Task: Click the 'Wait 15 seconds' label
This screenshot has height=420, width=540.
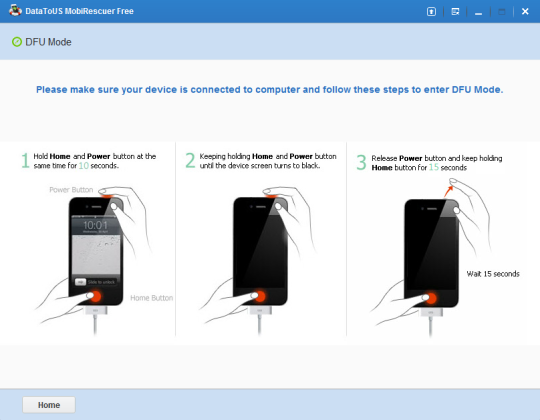Action: (x=493, y=274)
